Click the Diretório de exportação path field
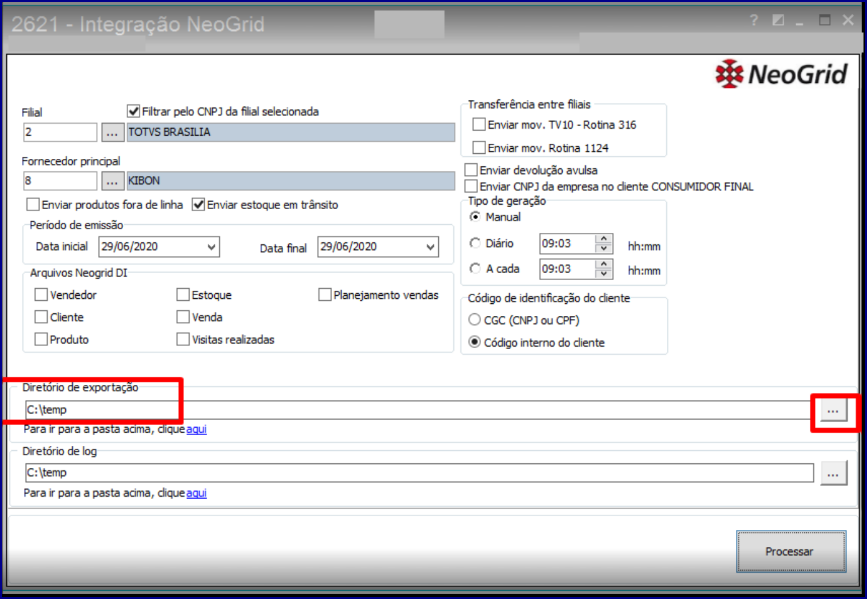Screen dimensions: 867x599 click(420, 410)
